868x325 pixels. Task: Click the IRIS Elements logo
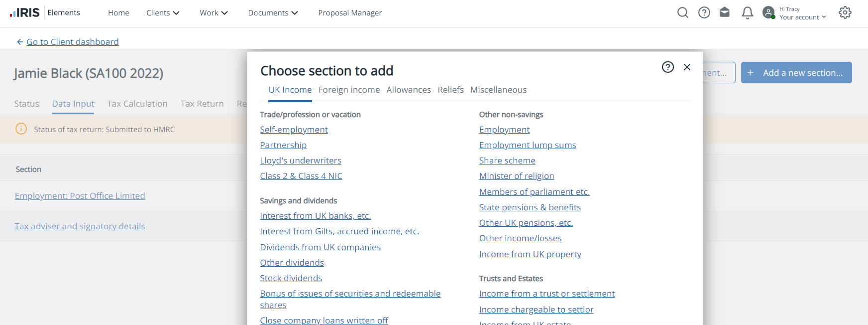pos(45,12)
